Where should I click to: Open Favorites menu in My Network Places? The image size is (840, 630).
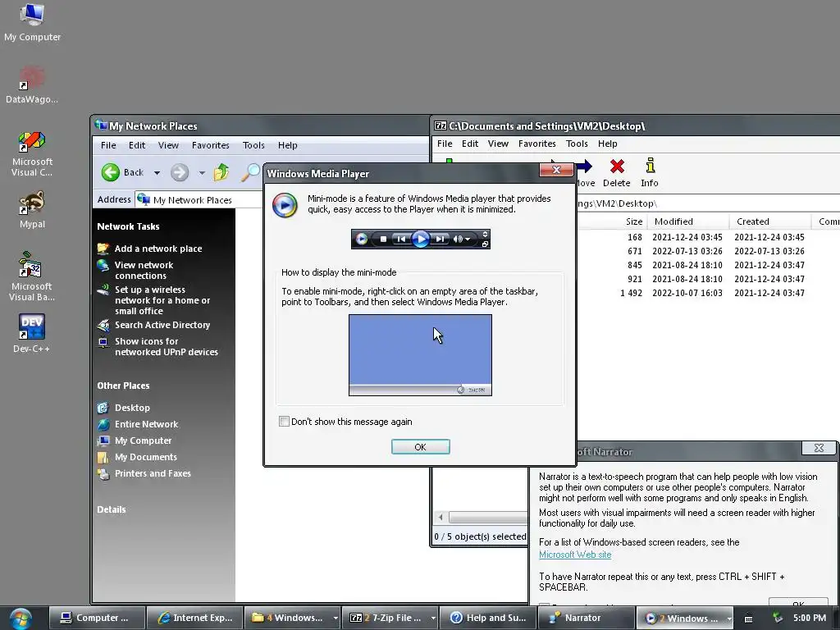[x=211, y=145]
